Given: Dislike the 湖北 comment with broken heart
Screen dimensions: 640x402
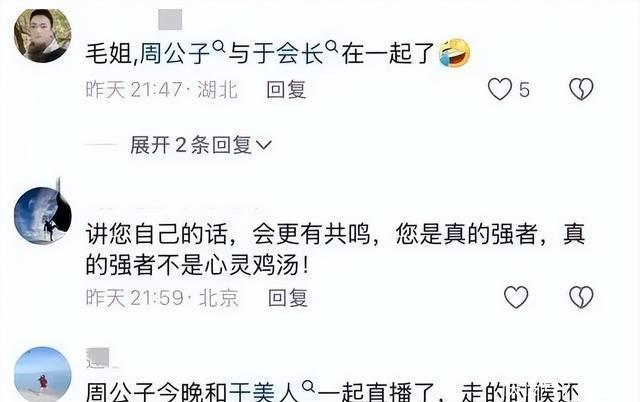Looking at the screenshot, I should coord(581,89).
